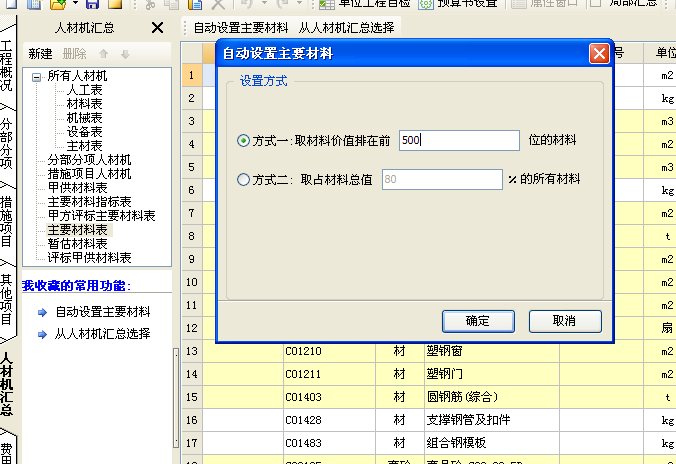Click the greyed 删除 button

pyautogui.click(x=75, y=54)
